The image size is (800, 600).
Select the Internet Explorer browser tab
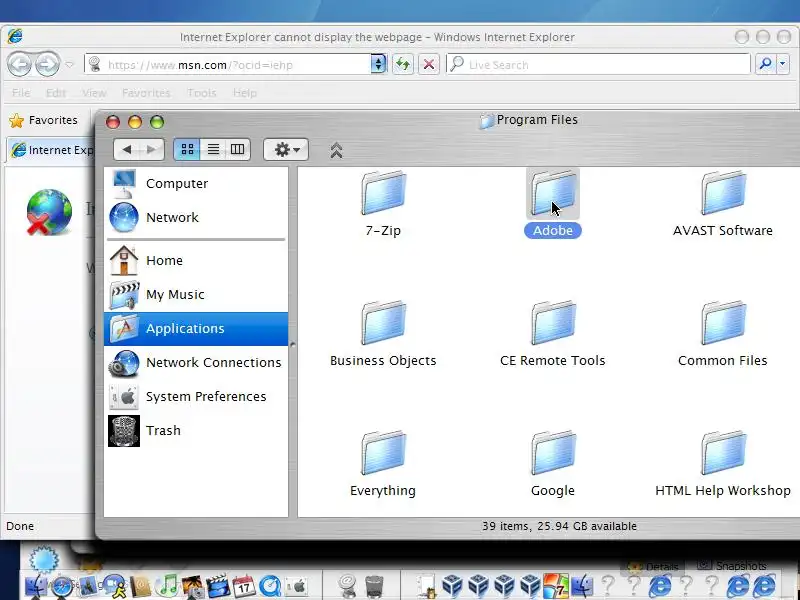point(52,150)
